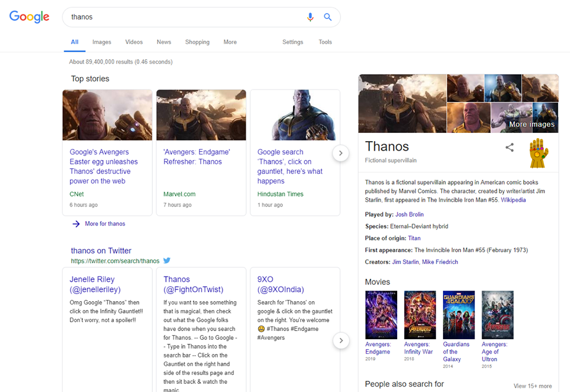
Task: Click the Twitter bird icon
Action: point(167,260)
